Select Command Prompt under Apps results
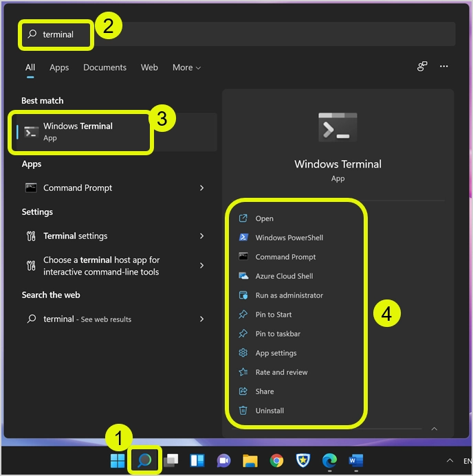The width and height of the screenshot is (473, 476). (x=78, y=188)
